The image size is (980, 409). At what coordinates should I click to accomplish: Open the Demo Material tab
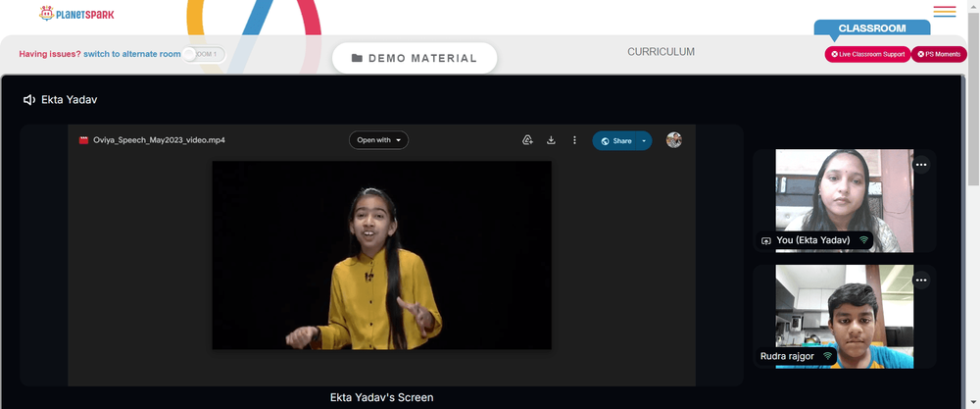[415, 58]
